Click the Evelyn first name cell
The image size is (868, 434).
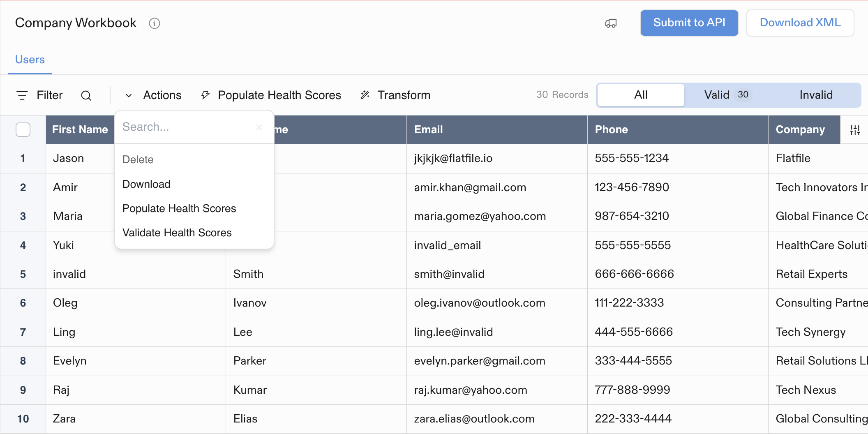(x=136, y=361)
